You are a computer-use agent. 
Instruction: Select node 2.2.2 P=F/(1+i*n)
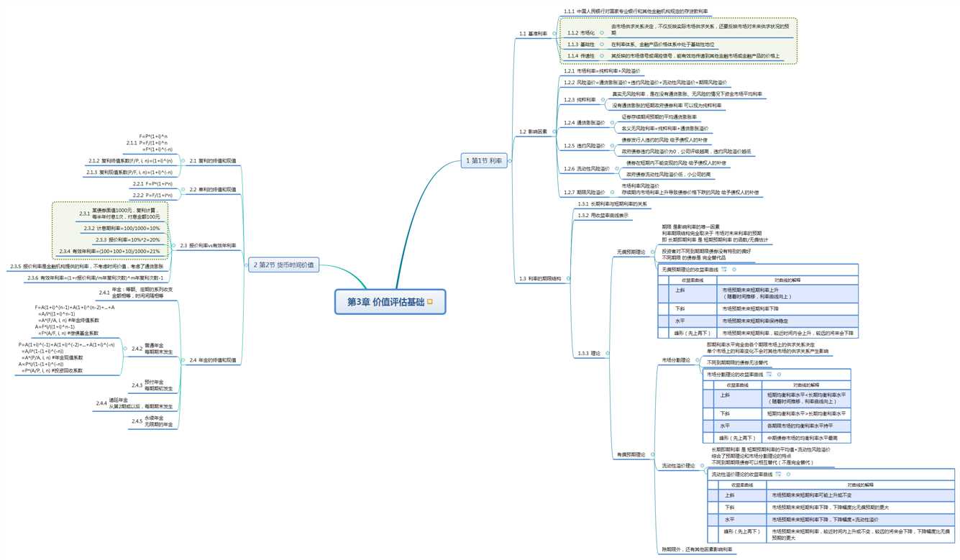pyautogui.click(x=152, y=195)
